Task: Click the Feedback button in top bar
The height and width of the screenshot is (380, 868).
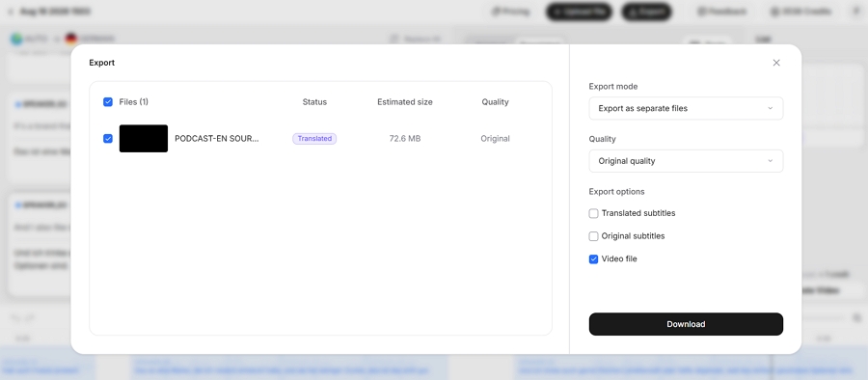Action: (721, 12)
